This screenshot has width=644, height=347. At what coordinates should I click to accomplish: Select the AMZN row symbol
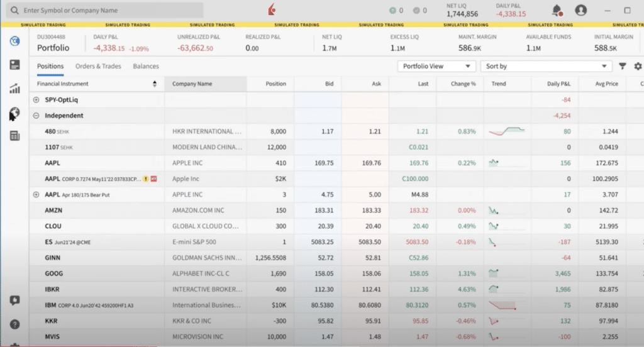(x=53, y=210)
